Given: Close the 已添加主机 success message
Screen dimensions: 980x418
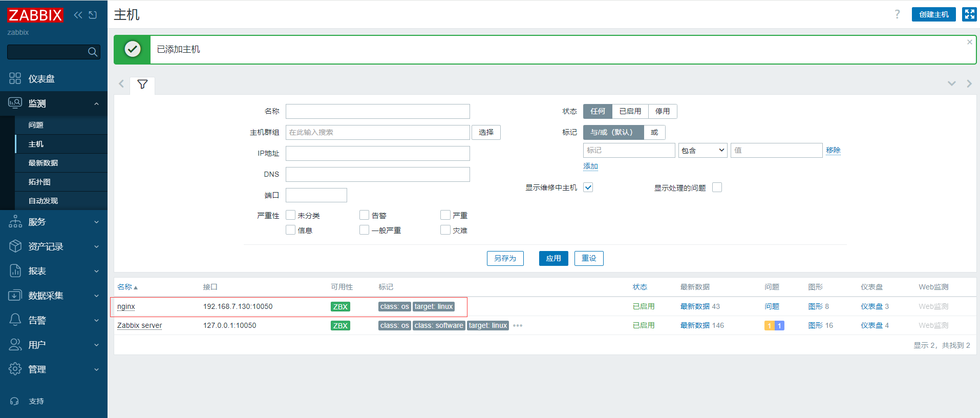Looking at the screenshot, I should (969, 42).
